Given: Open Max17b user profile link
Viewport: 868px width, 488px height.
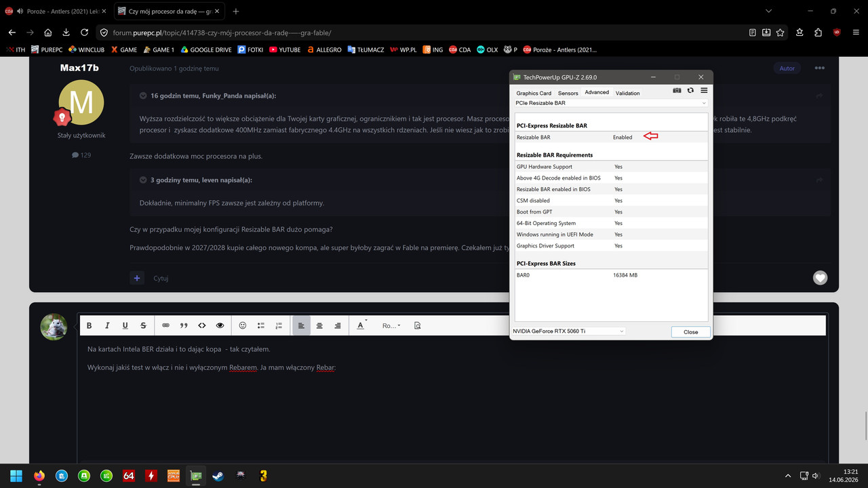Looking at the screenshot, I should coord(79,68).
